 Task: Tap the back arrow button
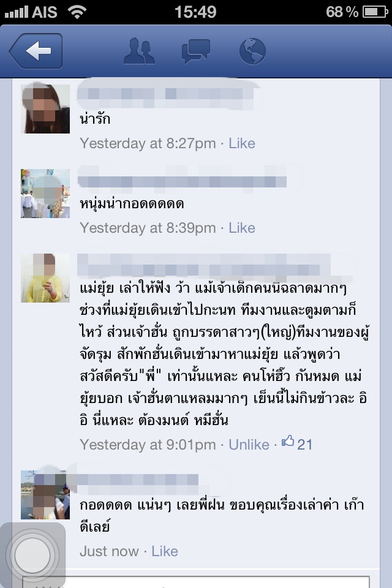point(36,51)
